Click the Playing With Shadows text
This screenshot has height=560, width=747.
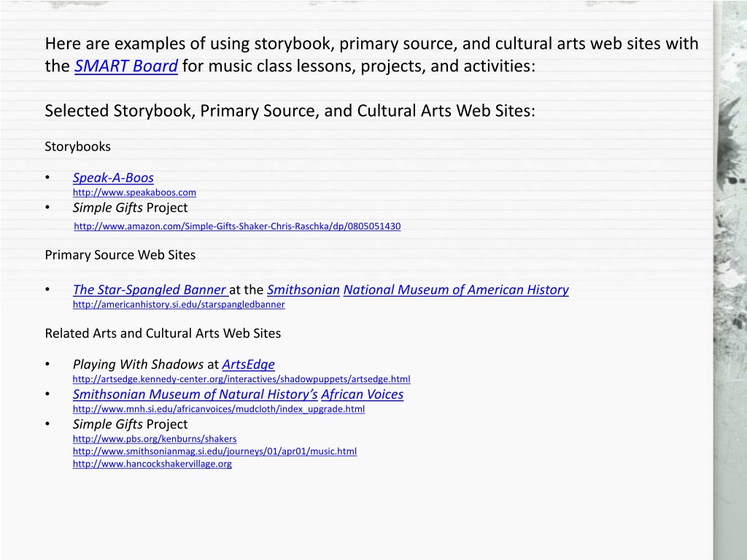click(138, 365)
